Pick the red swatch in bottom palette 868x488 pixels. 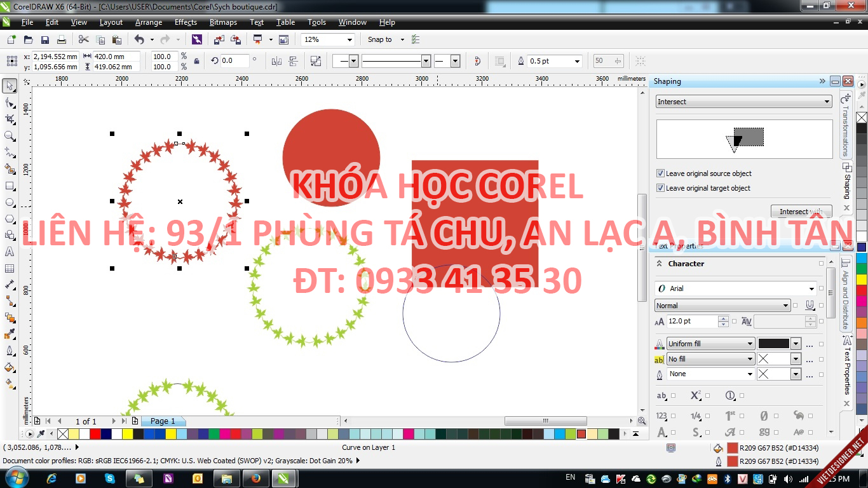coord(95,434)
